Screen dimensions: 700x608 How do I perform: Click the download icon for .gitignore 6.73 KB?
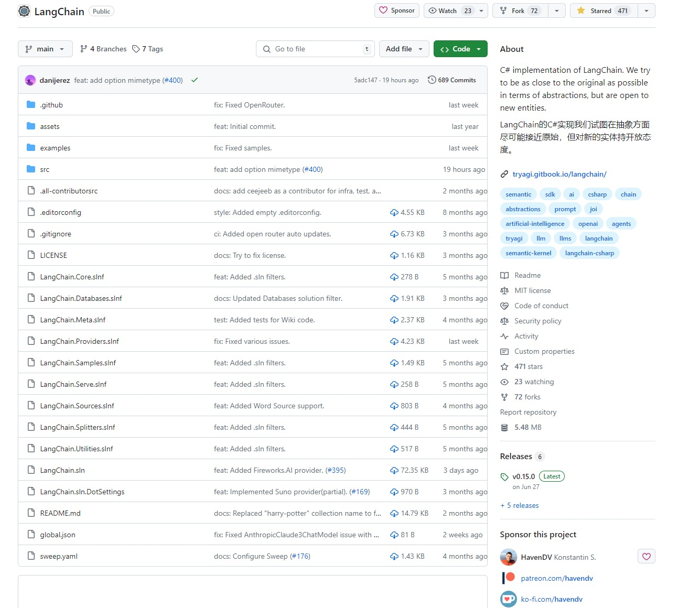pos(394,234)
